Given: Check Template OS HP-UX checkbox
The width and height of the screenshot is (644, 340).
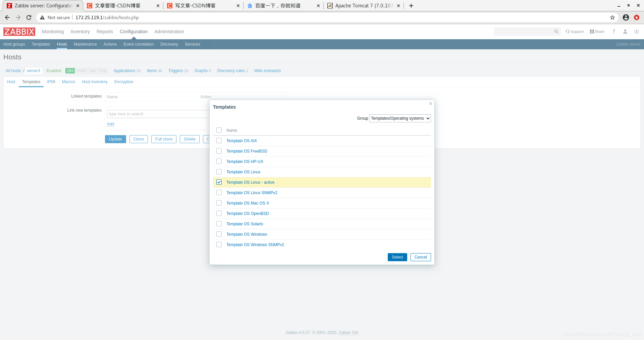Looking at the screenshot, I should tap(219, 161).
